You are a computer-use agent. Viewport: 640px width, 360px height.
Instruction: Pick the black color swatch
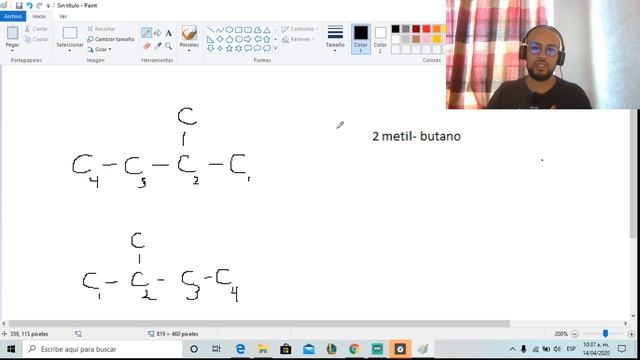[396, 29]
